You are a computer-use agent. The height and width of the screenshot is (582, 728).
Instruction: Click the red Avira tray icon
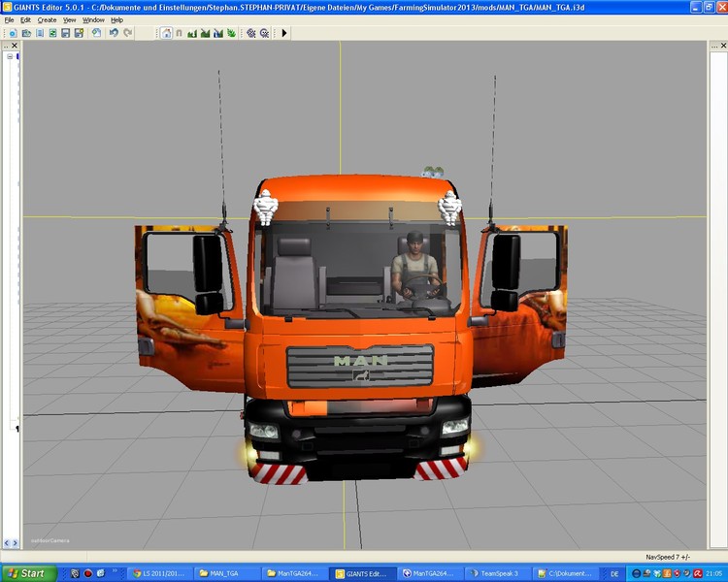point(697,573)
